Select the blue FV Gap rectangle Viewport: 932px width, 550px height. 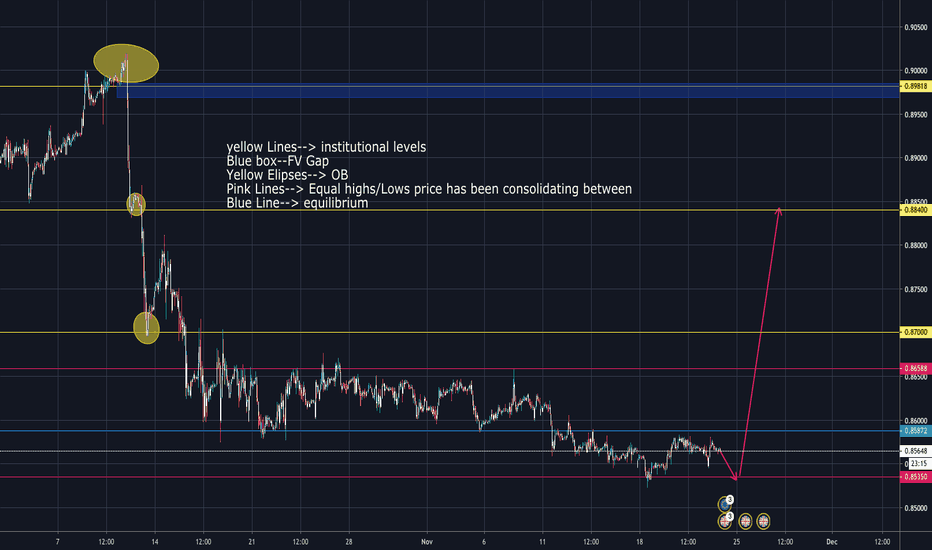tap(500, 91)
